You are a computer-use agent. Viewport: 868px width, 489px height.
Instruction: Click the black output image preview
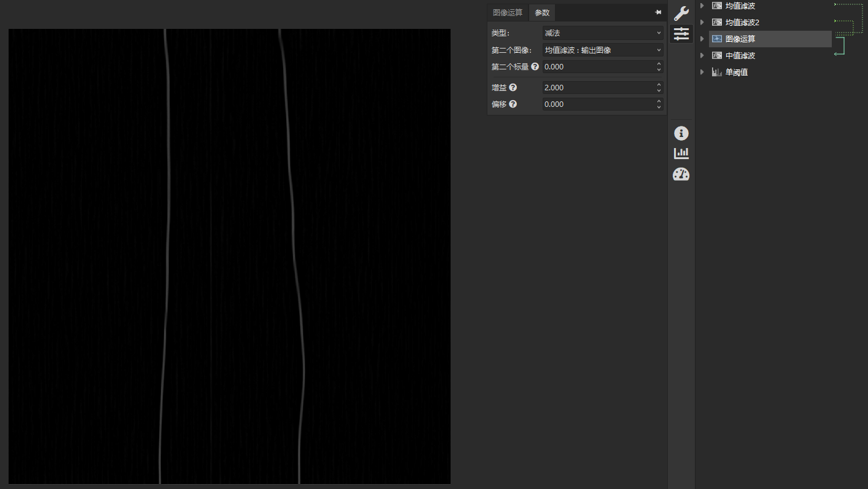tap(230, 256)
